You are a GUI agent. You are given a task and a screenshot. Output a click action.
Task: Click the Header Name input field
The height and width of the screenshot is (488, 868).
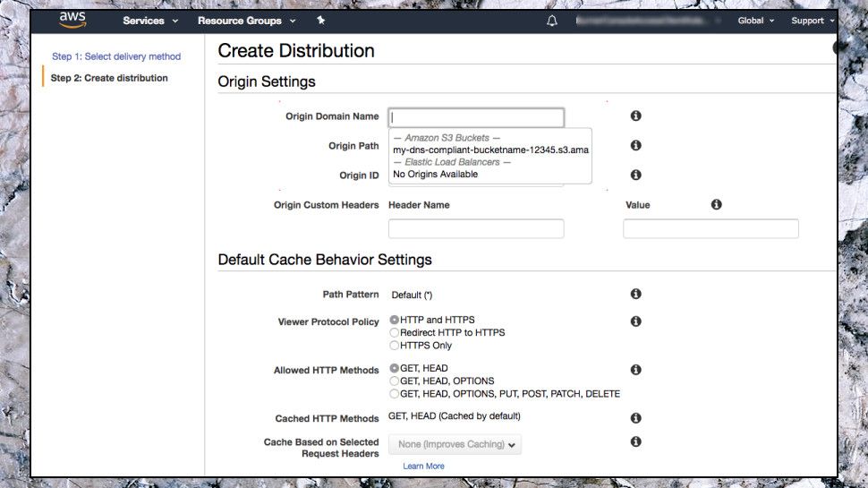tap(476, 228)
